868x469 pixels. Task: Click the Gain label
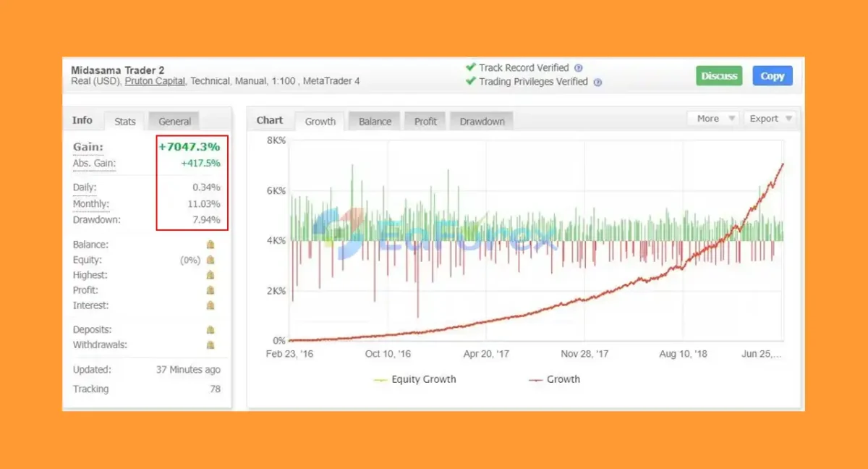pos(88,147)
